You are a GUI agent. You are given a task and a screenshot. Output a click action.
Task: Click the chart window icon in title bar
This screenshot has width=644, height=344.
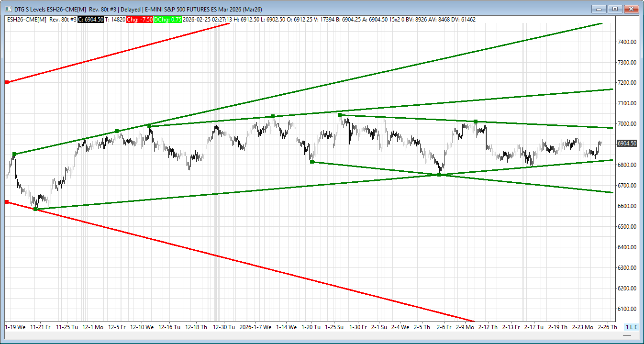pyautogui.click(x=8, y=9)
